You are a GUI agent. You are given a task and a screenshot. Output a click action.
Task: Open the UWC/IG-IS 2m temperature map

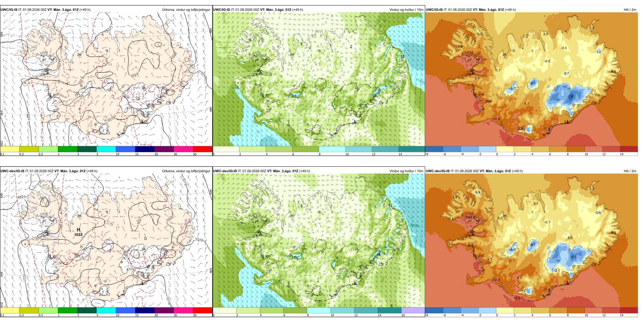coord(531,79)
